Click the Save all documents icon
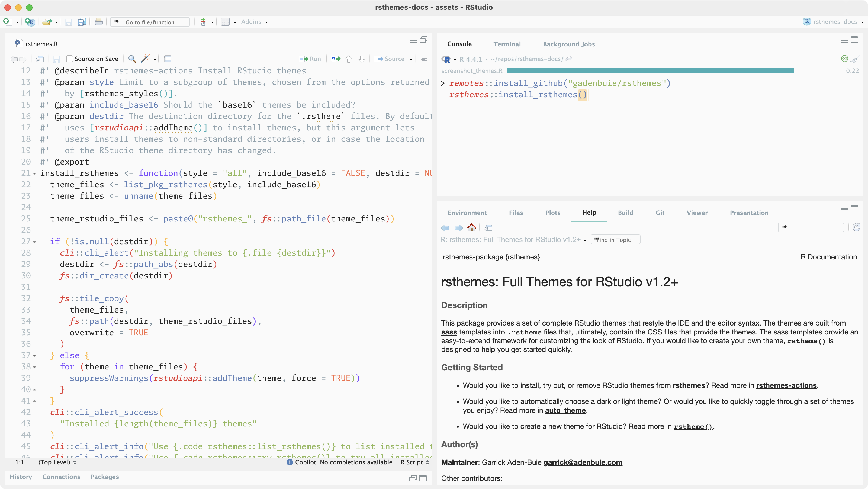The height and width of the screenshot is (489, 868). click(82, 22)
